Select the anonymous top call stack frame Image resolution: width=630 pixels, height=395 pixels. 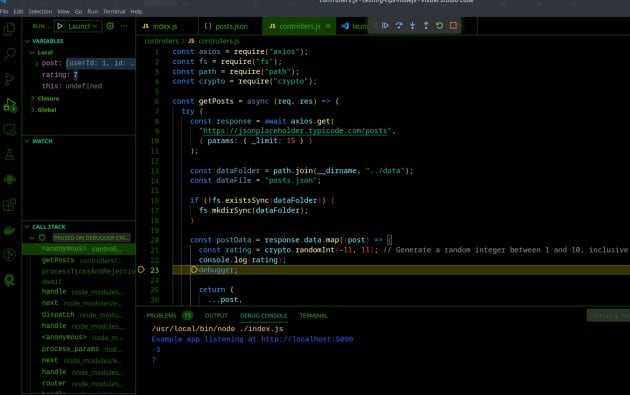[79, 249]
